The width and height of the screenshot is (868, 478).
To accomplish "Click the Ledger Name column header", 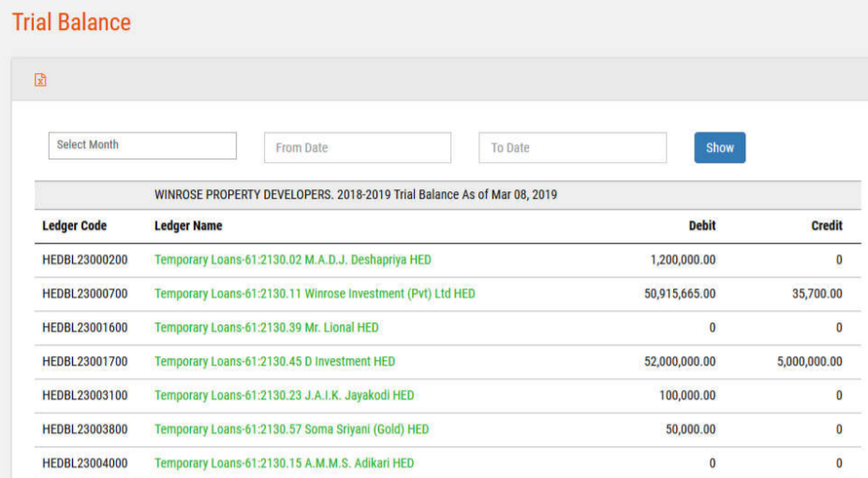I will tap(188, 226).
